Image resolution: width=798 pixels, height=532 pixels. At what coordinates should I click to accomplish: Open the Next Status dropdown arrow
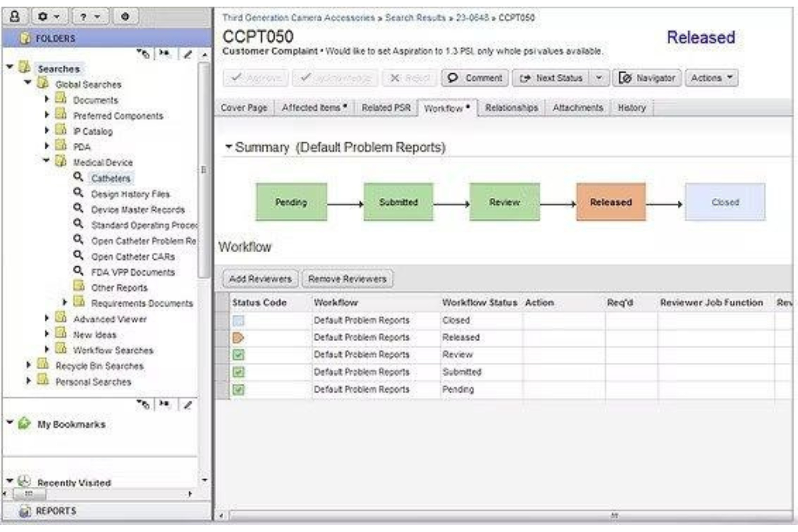point(598,78)
